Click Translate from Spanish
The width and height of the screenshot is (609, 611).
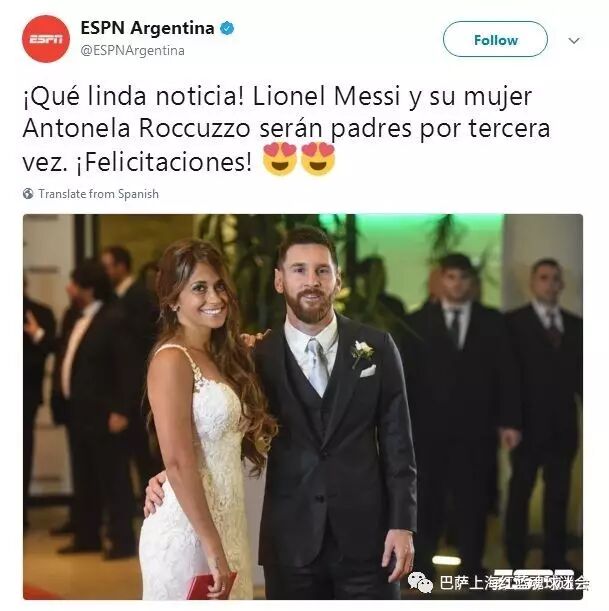99,194
